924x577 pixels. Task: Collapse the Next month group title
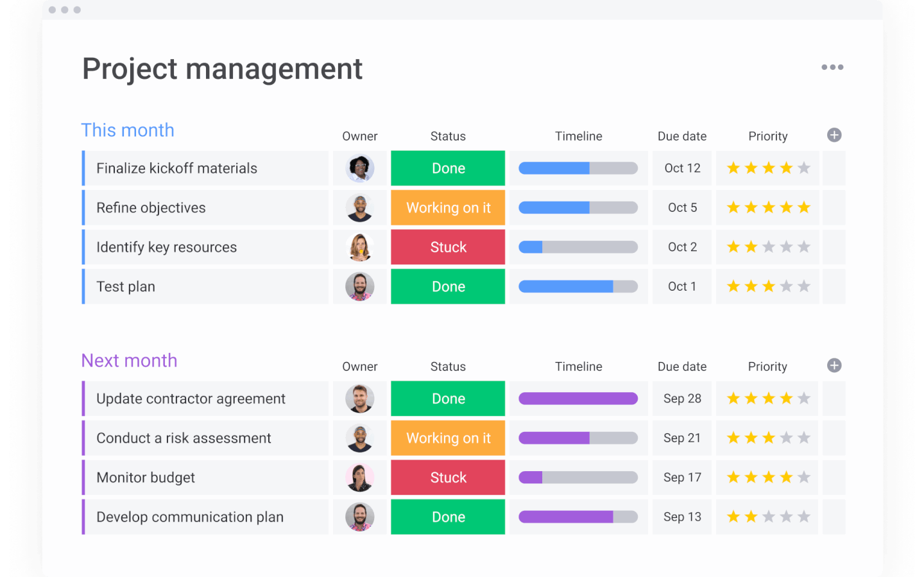[x=129, y=360]
